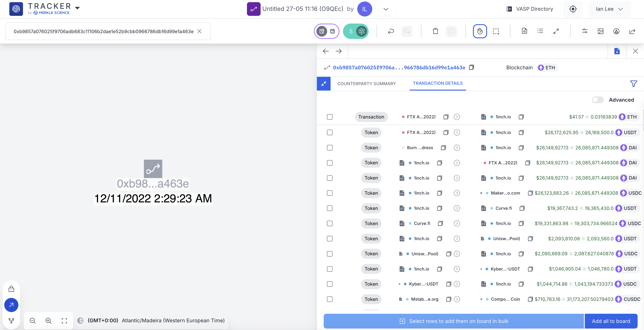Select the hand pan tool
Viewport: 644px width, 330px height.
[x=480, y=31]
